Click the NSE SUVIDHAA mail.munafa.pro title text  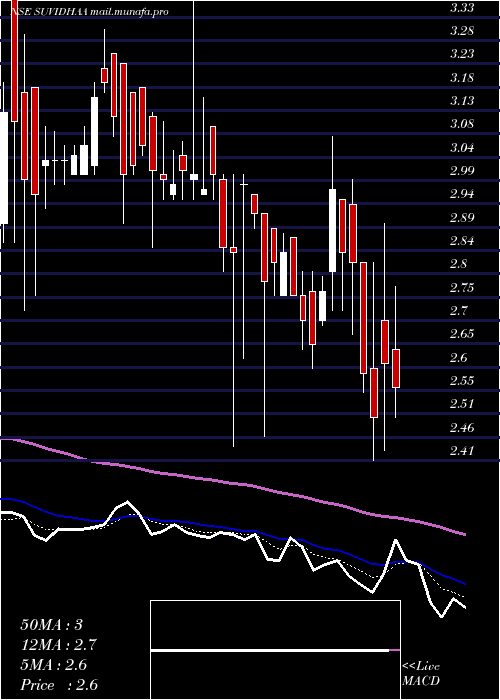pyautogui.click(x=89, y=12)
